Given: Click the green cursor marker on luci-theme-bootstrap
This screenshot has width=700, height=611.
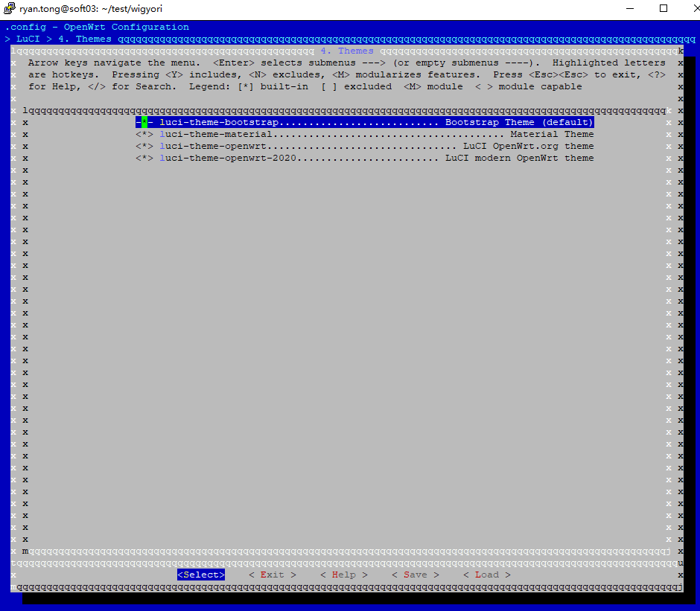Looking at the screenshot, I should (x=144, y=122).
